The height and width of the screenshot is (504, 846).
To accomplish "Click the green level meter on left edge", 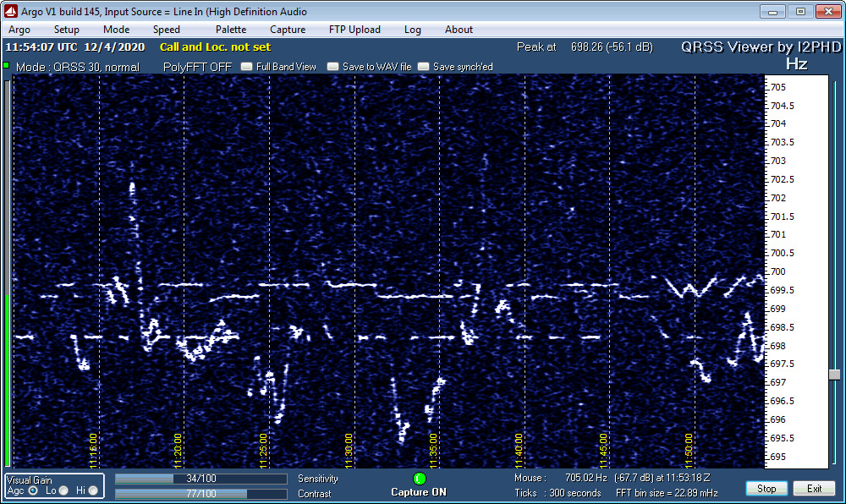I will tap(7, 380).
